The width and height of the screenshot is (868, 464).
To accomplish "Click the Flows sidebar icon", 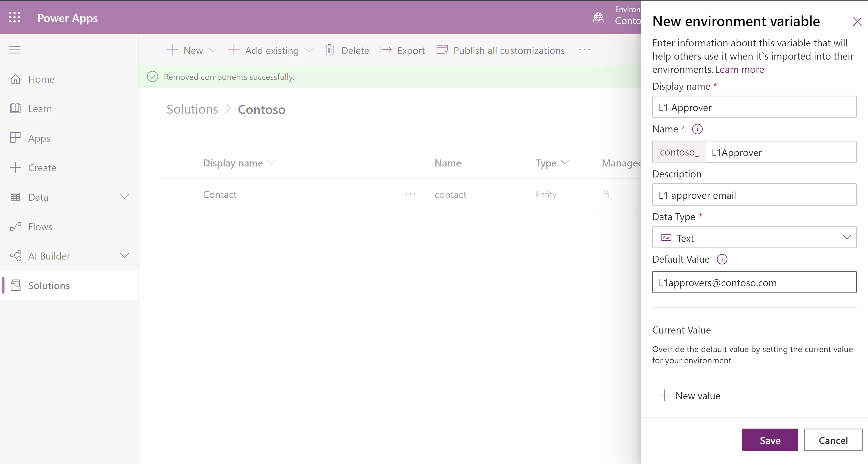I will pyautogui.click(x=15, y=226).
